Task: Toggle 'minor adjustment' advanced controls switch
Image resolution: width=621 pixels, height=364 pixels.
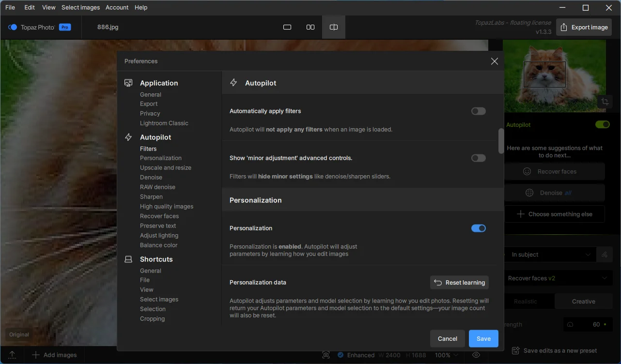Action: coord(478,158)
